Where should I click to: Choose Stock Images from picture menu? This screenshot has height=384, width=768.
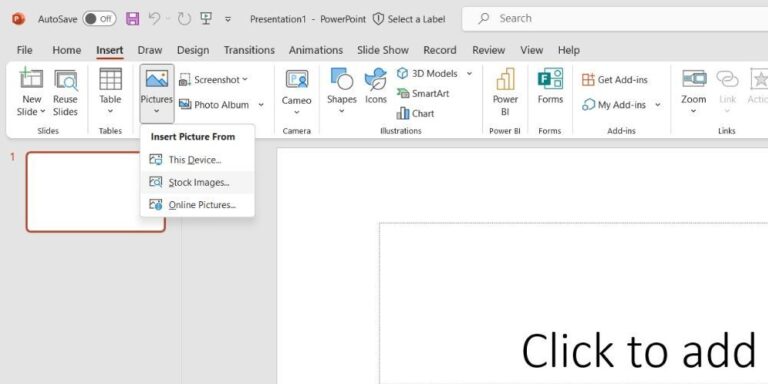(197, 182)
